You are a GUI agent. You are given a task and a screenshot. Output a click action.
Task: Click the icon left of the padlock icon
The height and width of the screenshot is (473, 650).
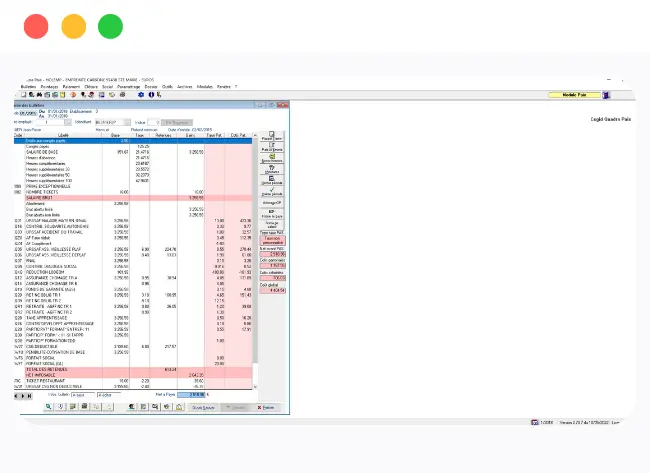(167, 407)
